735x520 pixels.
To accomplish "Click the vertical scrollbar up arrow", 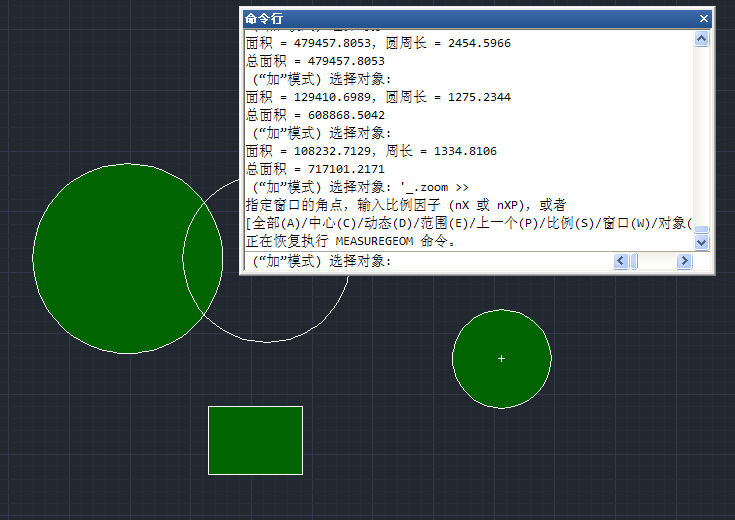I will pyautogui.click(x=701, y=39).
